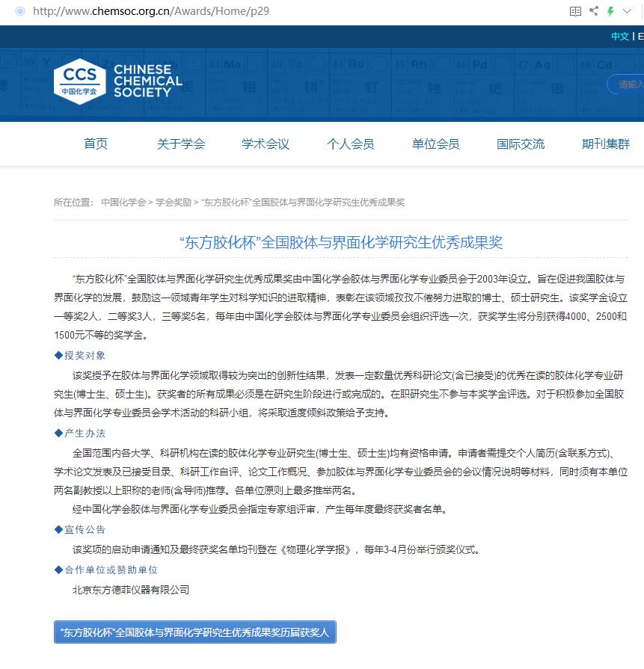This screenshot has height=669, width=644.
Task: Click the page URL in the address bar
Action: click(x=151, y=11)
